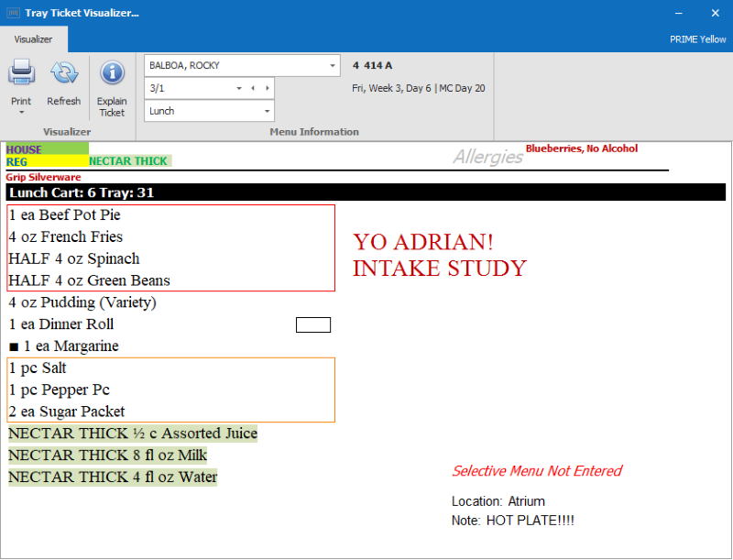Switch to the Visualizer ribbon tab
This screenshot has width=733, height=560.
33,39
